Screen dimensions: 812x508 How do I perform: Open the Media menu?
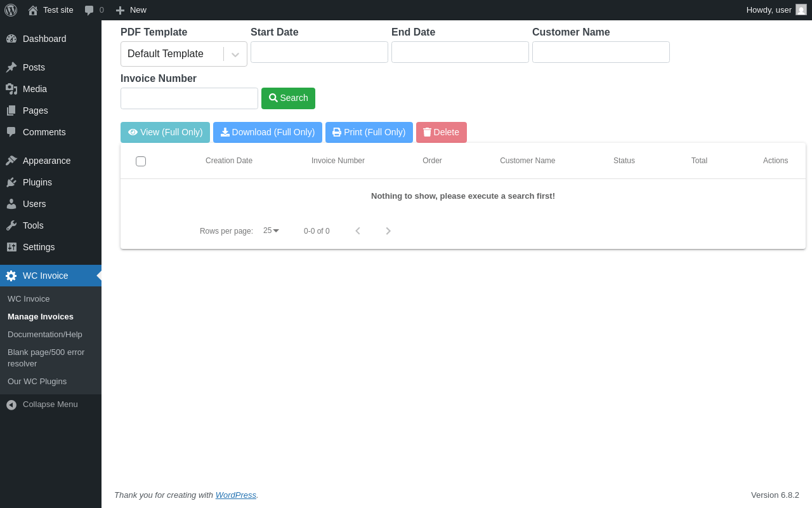[x=51, y=89]
